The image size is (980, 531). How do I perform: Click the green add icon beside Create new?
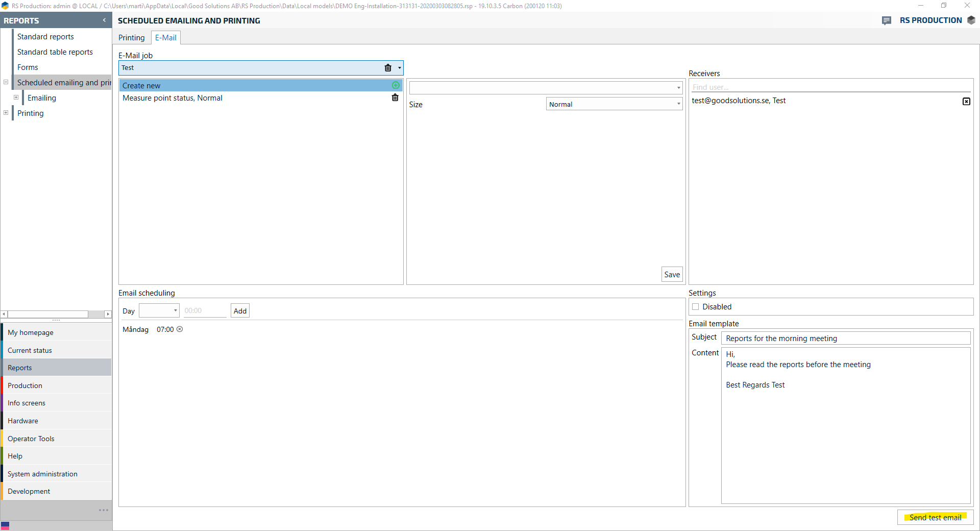tap(396, 85)
